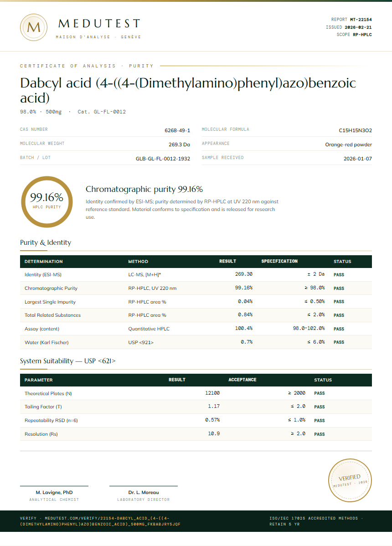The image size is (392, 546).
Task: Click the 0.84% related substances result
Action: 245,314
